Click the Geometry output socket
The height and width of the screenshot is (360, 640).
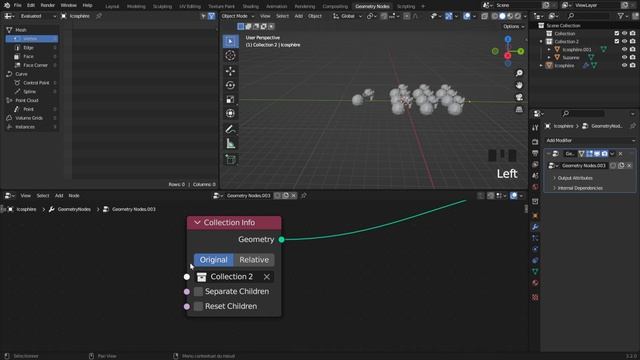pyautogui.click(x=282, y=240)
